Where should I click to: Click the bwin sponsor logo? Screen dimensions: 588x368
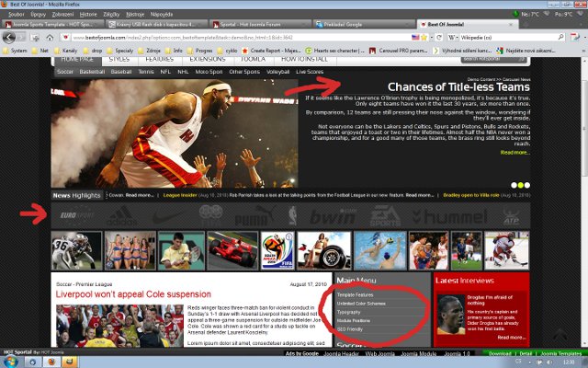tap(334, 217)
